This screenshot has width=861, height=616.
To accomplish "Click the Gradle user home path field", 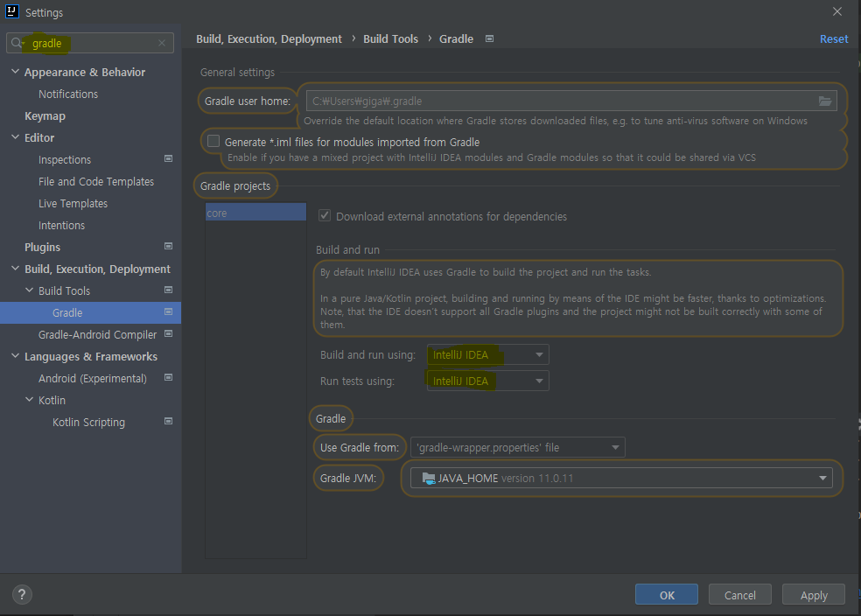I will [571, 101].
